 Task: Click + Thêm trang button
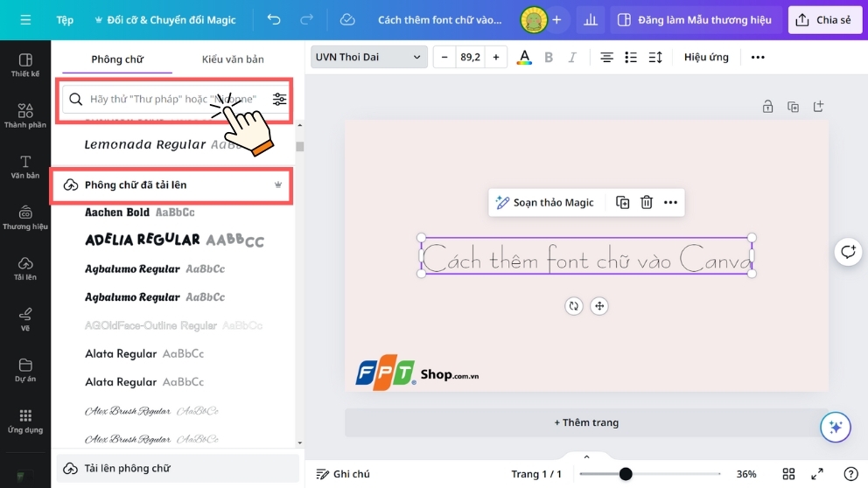coord(586,422)
